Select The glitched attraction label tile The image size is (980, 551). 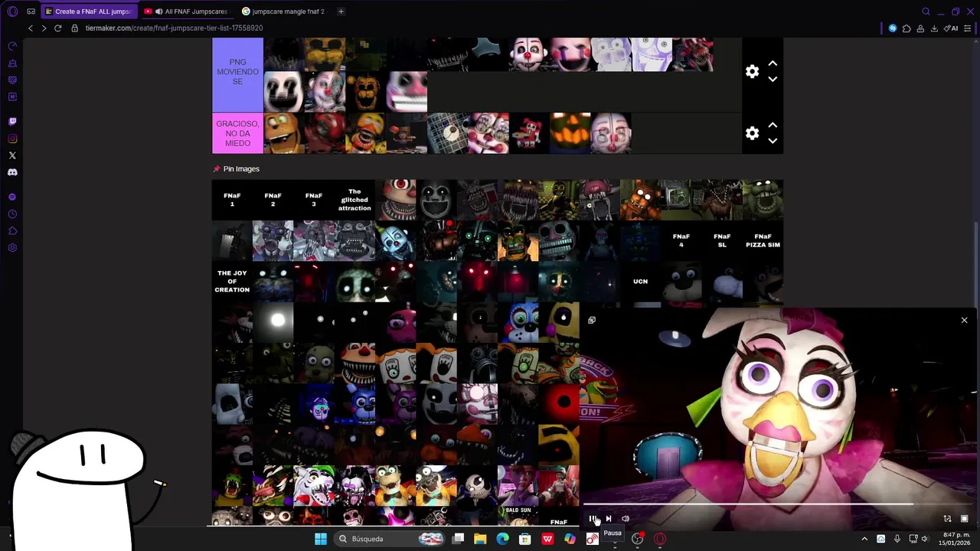(x=354, y=200)
